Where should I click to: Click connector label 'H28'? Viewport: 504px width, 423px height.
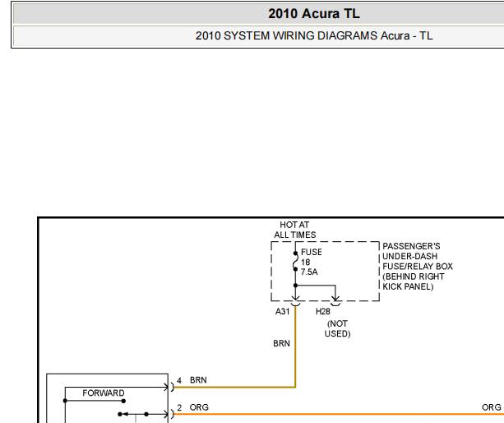click(x=323, y=311)
